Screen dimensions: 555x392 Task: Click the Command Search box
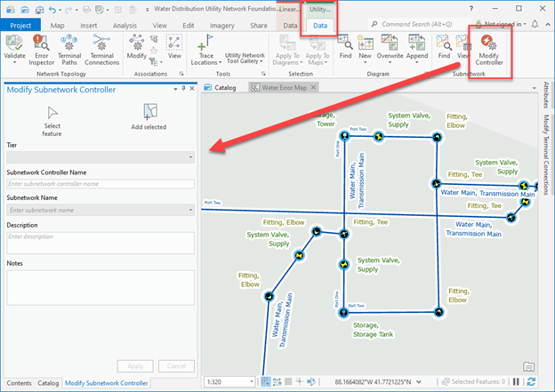[x=420, y=24]
